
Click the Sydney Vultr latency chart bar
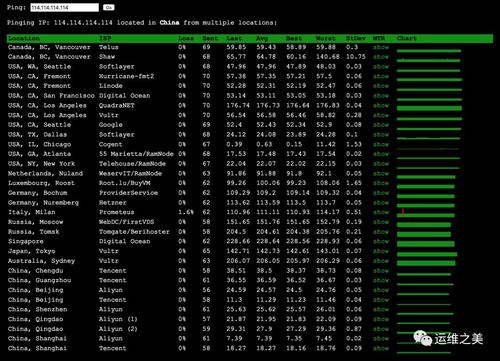point(426,263)
